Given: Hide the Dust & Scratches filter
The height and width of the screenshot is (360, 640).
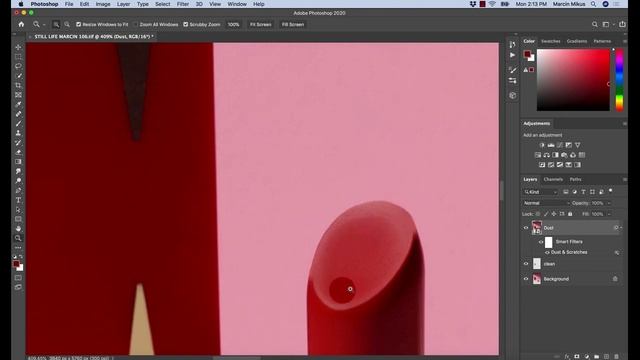Looking at the screenshot, I should click(547, 253).
